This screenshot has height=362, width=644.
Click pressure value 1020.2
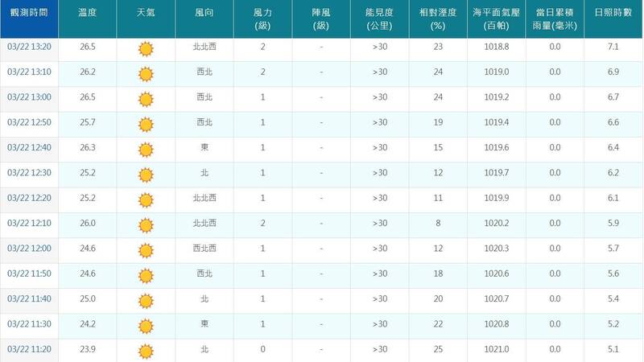point(497,224)
